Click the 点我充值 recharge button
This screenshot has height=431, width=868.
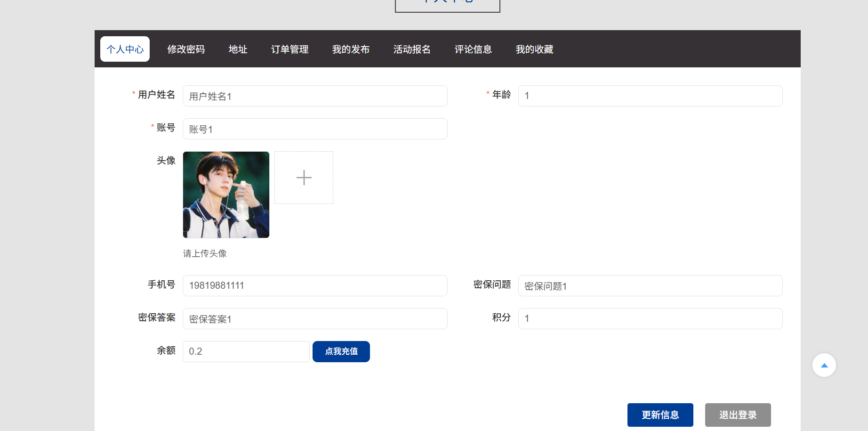click(x=341, y=351)
